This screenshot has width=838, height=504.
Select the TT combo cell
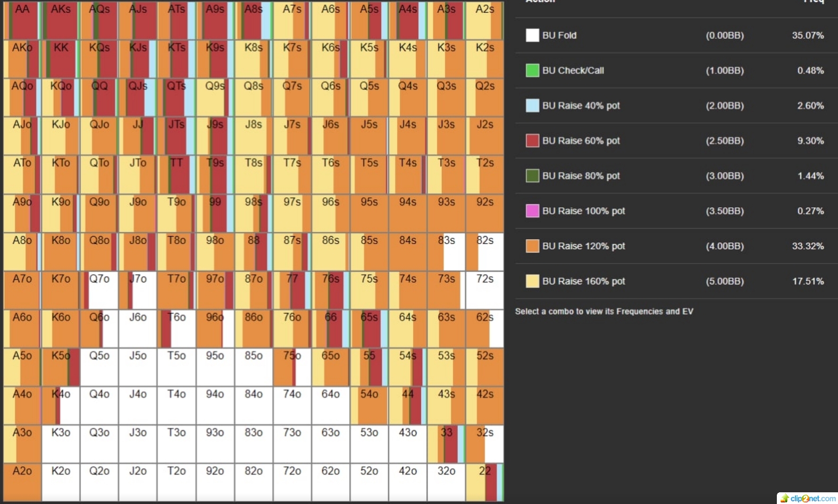click(177, 174)
